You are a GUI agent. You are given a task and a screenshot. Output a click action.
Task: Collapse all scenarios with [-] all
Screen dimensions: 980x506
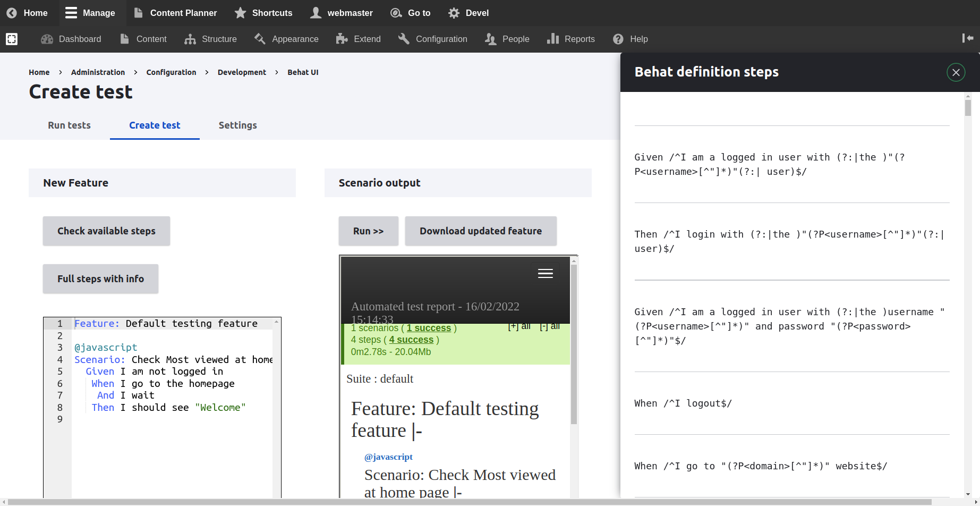click(x=550, y=326)
